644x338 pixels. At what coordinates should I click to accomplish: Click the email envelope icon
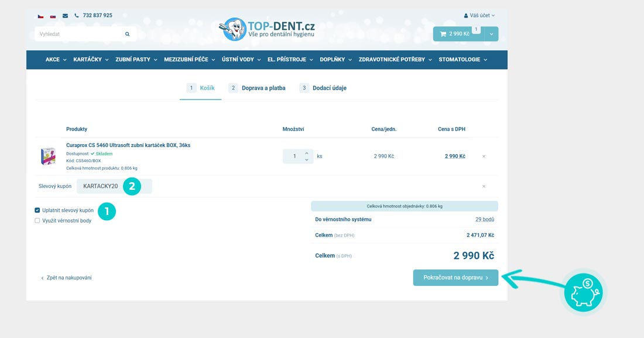[65, 16]
